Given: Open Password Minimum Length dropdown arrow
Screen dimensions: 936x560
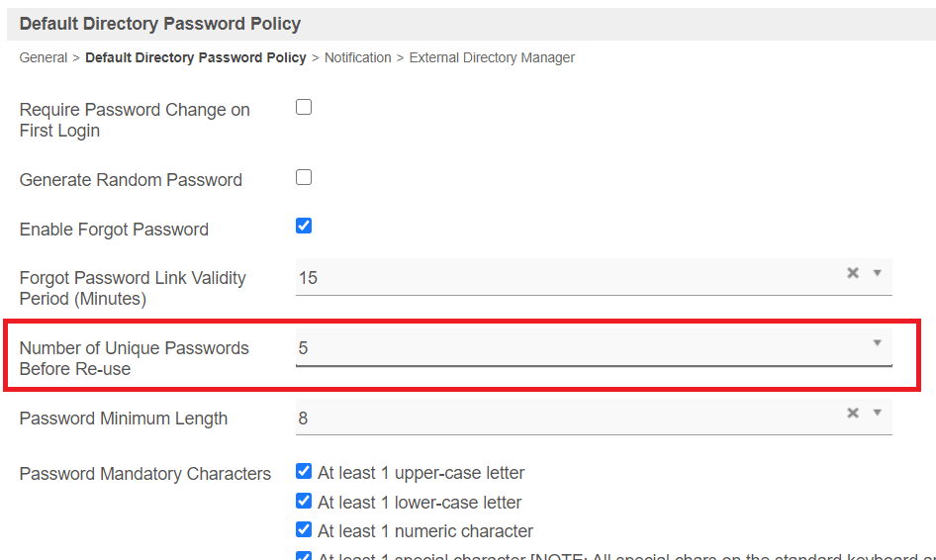Looking at the screenshot, I should [x=877, y=413].
